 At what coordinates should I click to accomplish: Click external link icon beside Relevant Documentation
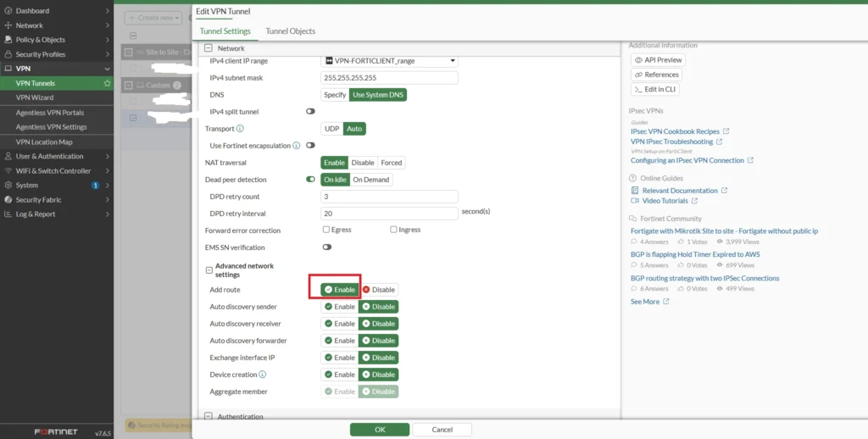pos(724,191)
